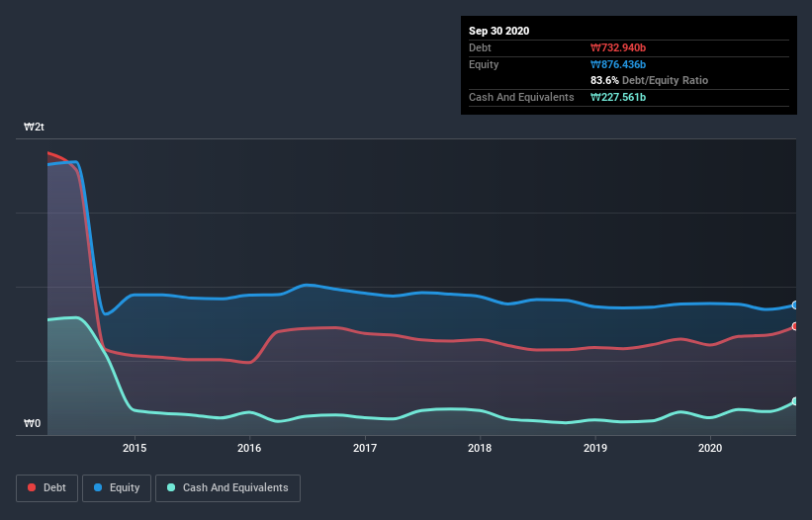Click the ₩0 y-axis label
Viewport: 812px width, 520px height.
tap(32, 423)
